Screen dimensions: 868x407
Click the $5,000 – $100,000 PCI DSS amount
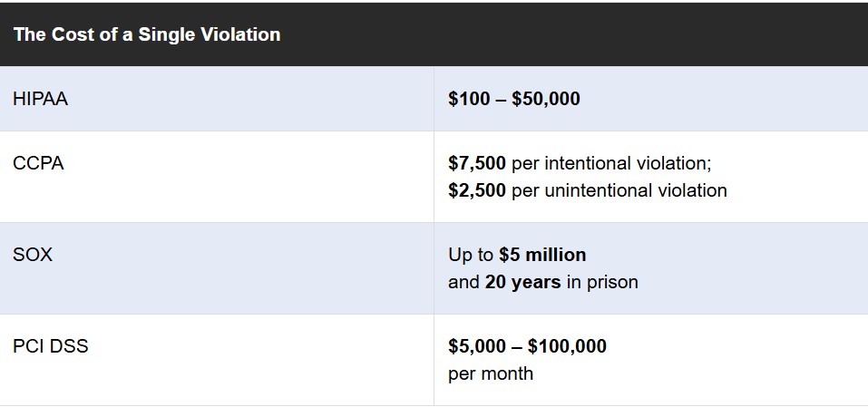pyautogui.click(x=528, y=346)
